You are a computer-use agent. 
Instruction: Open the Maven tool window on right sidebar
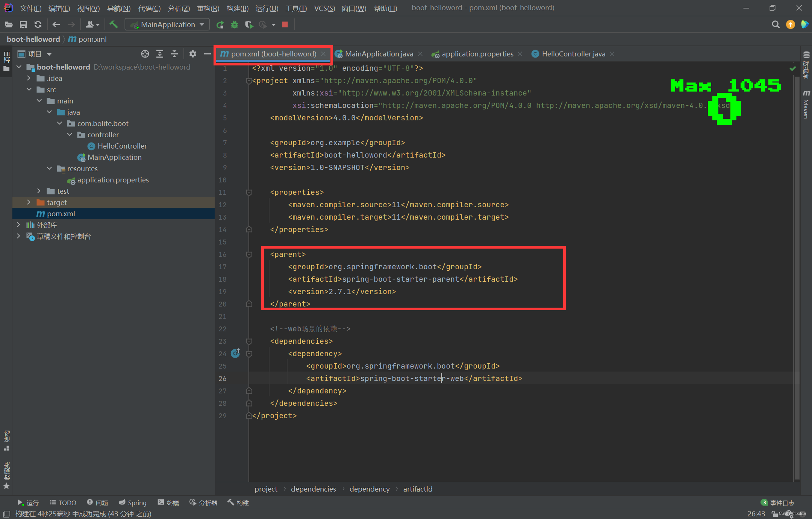[806, 105]
